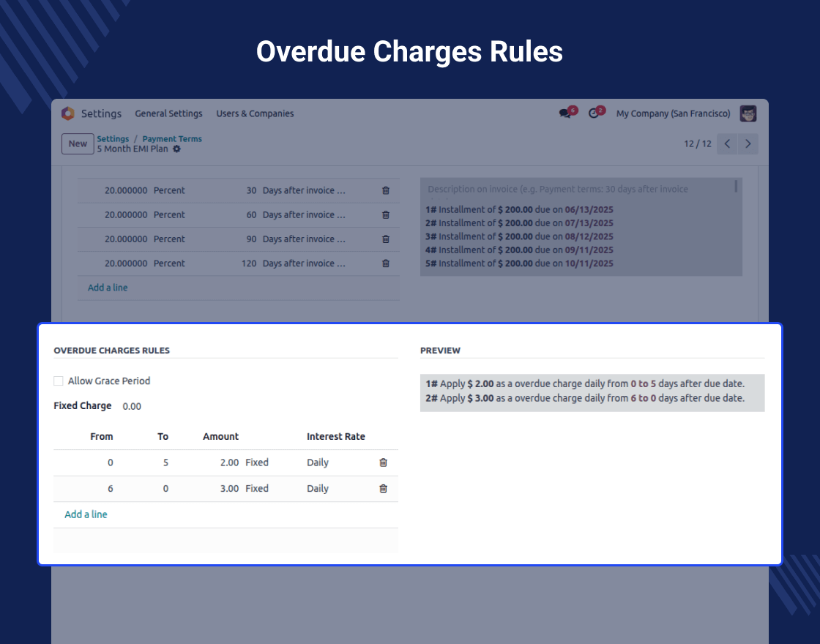Open Fixed amount type dropdown in the 3.00 row
820x644 pixels.
pos(257,488)
